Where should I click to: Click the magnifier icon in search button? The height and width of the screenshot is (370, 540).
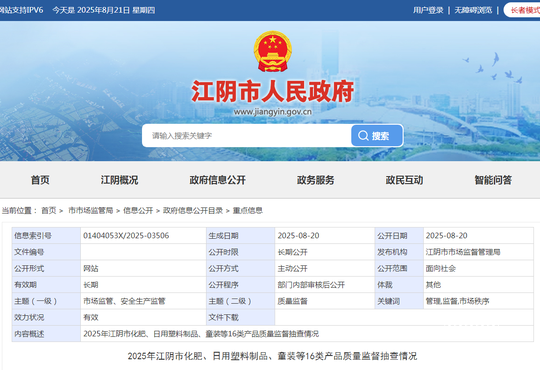point(363,136)
